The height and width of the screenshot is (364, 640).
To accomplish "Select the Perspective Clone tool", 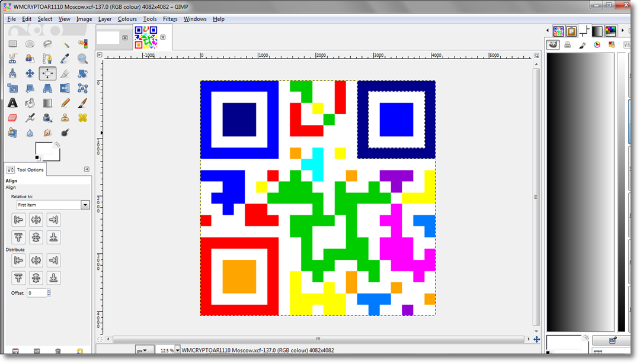I will [12, 133].
